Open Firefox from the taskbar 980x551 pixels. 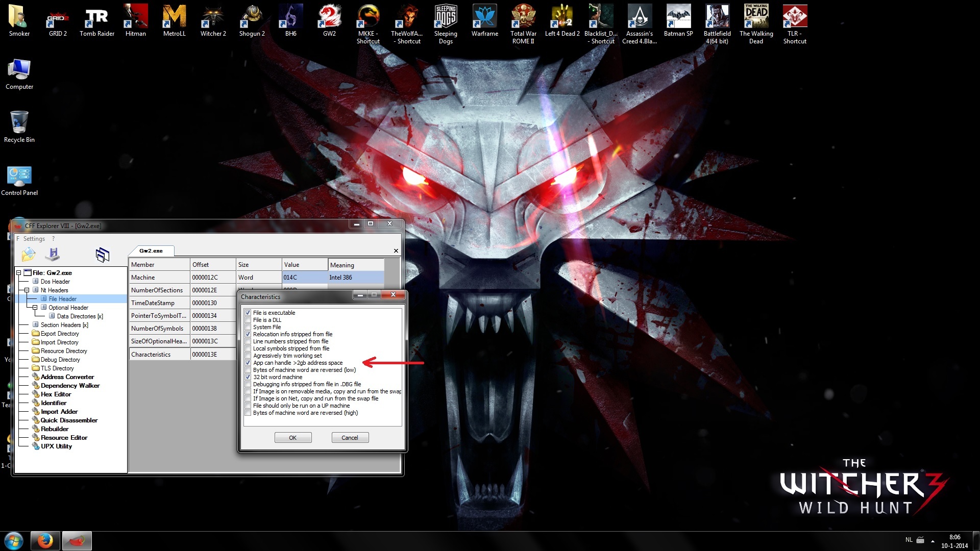(45, 541)
